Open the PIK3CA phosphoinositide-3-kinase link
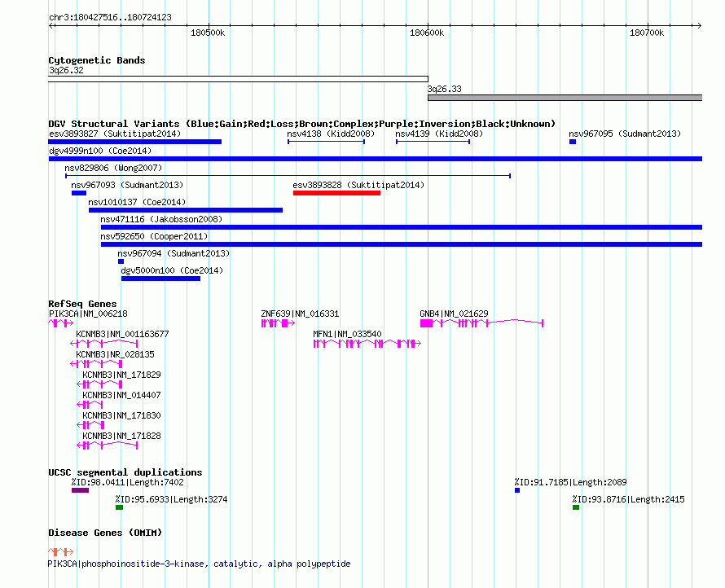This screenshot has height=588, width=725. [x=199, y=564]
